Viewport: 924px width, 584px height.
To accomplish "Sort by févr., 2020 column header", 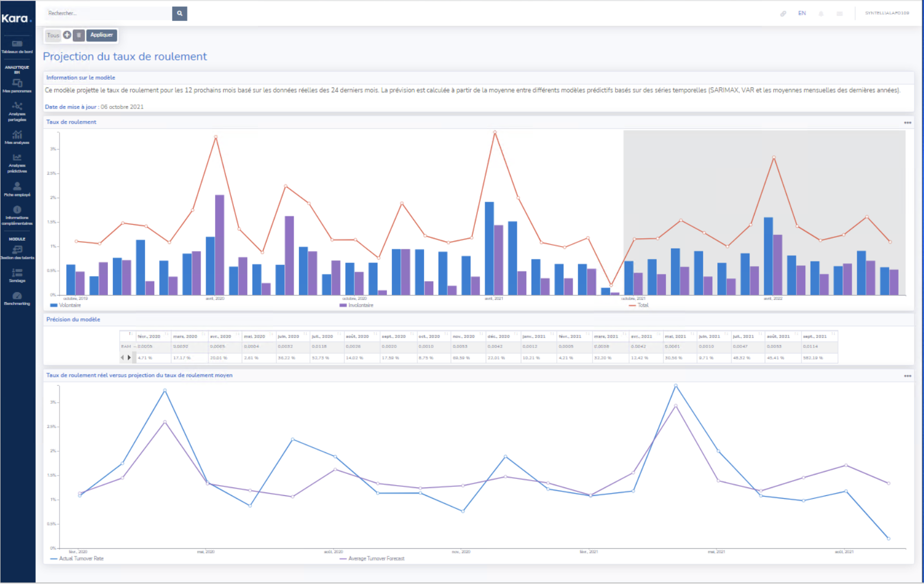I will [153, 336].
